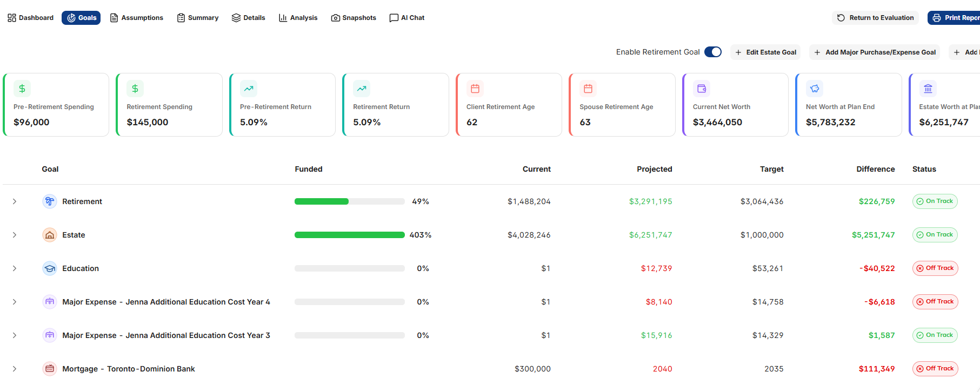980x392 pixels.
Task: Click Add Major Purchase/Expense Goal button
Action: pos(875,52)
